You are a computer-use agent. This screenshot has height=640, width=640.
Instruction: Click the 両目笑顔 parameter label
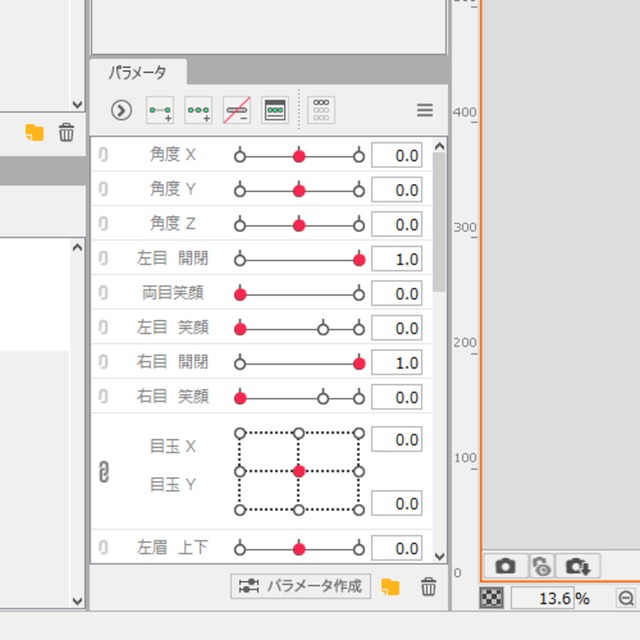(x=173, y=293)
